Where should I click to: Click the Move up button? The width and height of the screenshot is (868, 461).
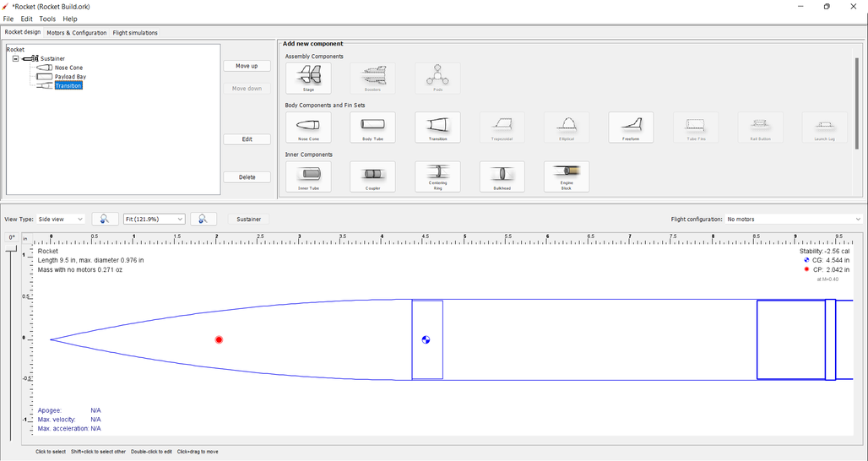pyautogui.click(x=247, y=66)
